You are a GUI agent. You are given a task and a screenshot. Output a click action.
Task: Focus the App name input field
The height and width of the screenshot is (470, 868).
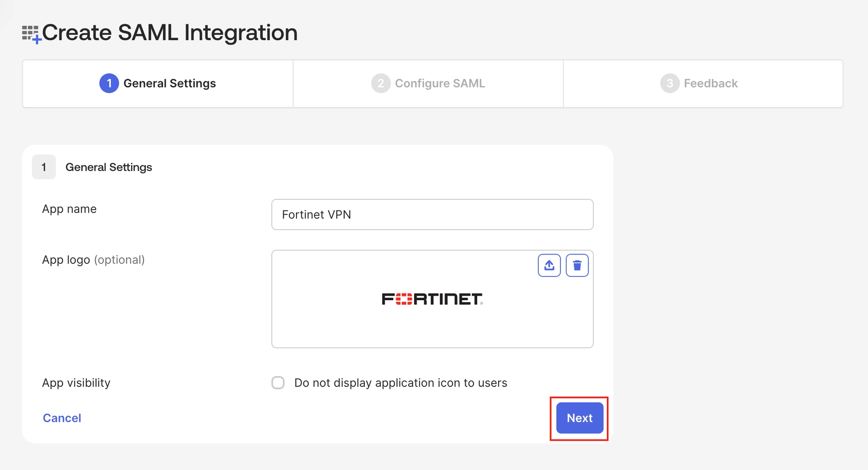432,215
